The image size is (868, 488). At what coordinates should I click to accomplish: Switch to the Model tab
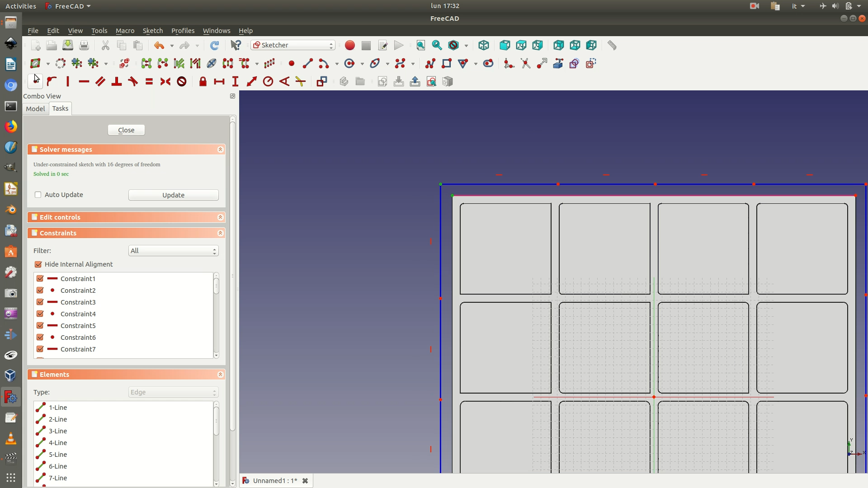(35, 109)
